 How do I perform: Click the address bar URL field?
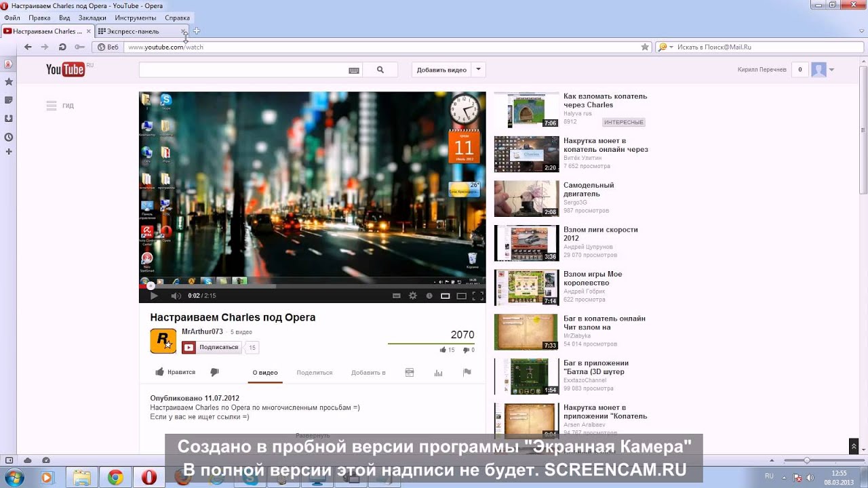(383, 47)
